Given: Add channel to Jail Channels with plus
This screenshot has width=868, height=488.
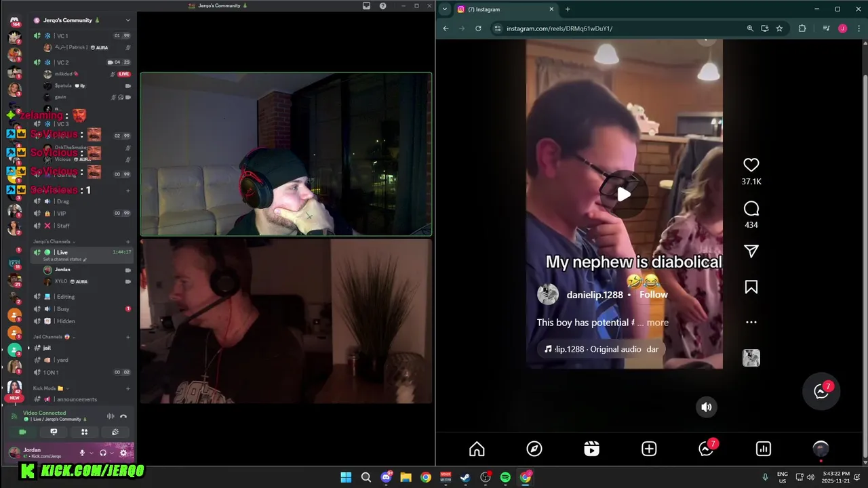Looking at the screenshot, I should tap(128, 337).
